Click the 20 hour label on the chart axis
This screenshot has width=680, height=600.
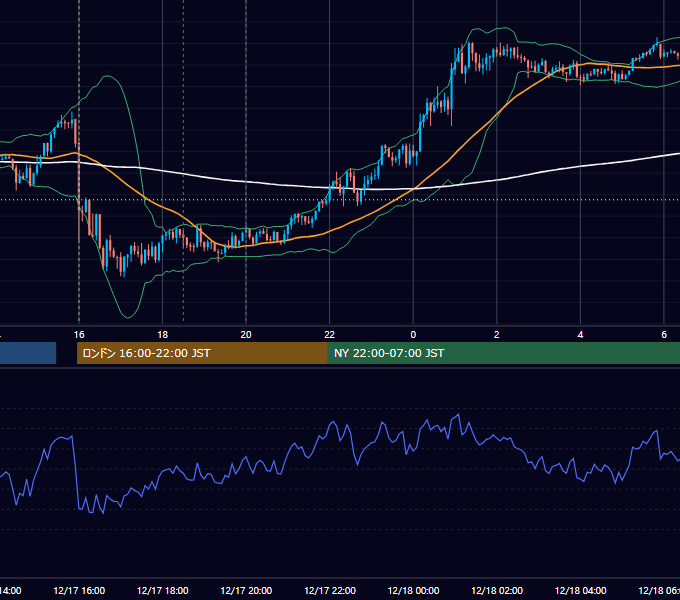tap(246, 335)
